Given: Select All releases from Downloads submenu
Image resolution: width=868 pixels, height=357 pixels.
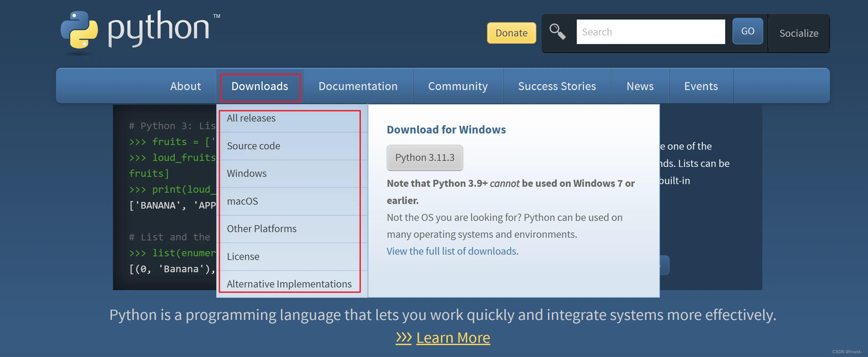Looking at the screenshot, I should pyautogui.click(x=292, y=118).
